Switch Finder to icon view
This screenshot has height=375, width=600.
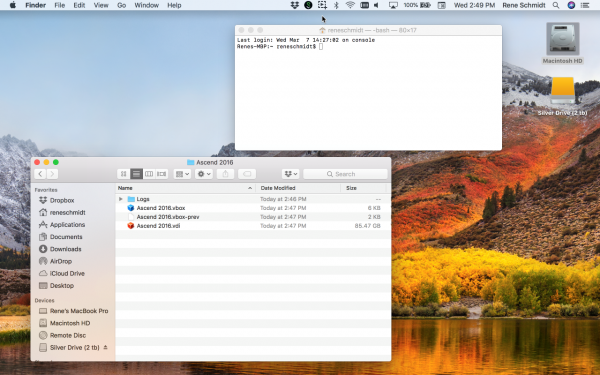click(123, 174)
